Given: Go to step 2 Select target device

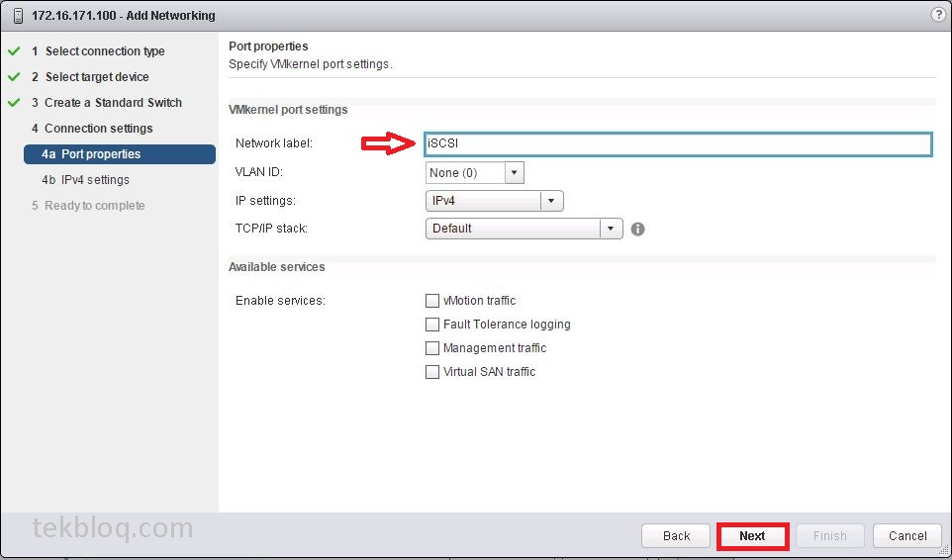Looking at the screenshot, I should click(x=90, y=77).
